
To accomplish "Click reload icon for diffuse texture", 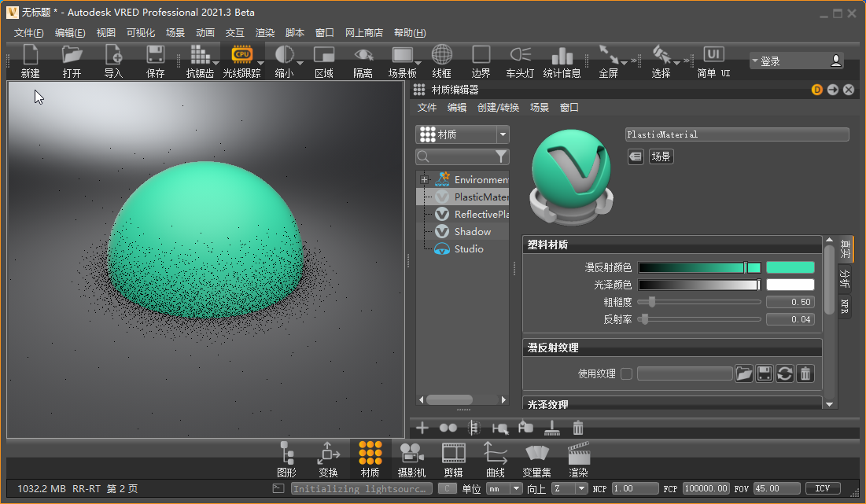I will point(785,373).
